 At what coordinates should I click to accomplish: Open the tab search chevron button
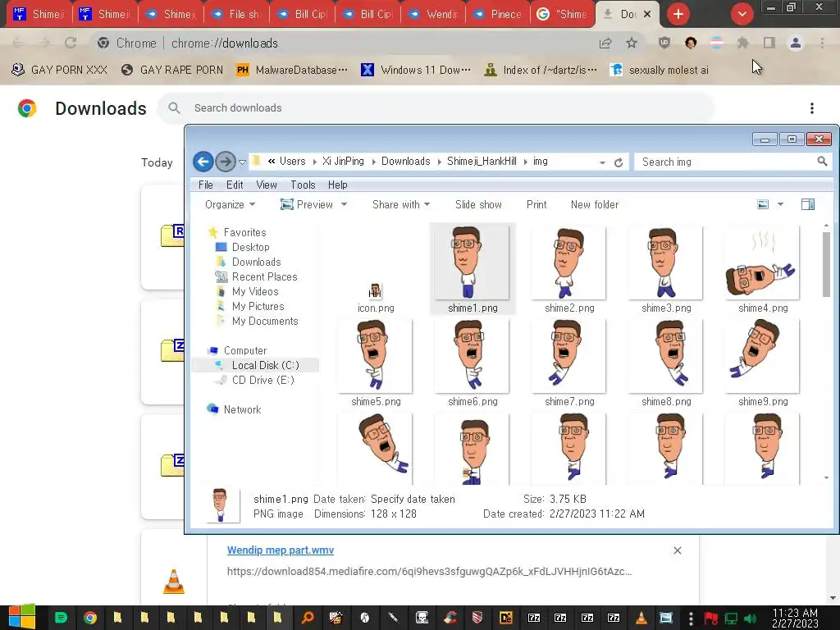click(742, 14)
